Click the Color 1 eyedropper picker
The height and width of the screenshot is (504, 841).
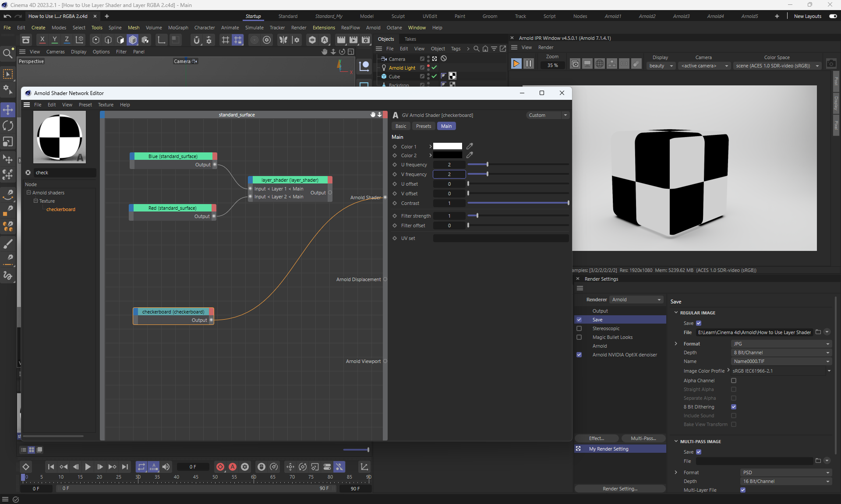click(x=470, y=146)
